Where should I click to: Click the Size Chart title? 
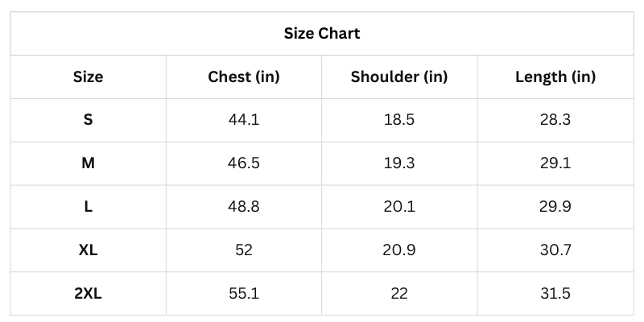click(322, 34)
